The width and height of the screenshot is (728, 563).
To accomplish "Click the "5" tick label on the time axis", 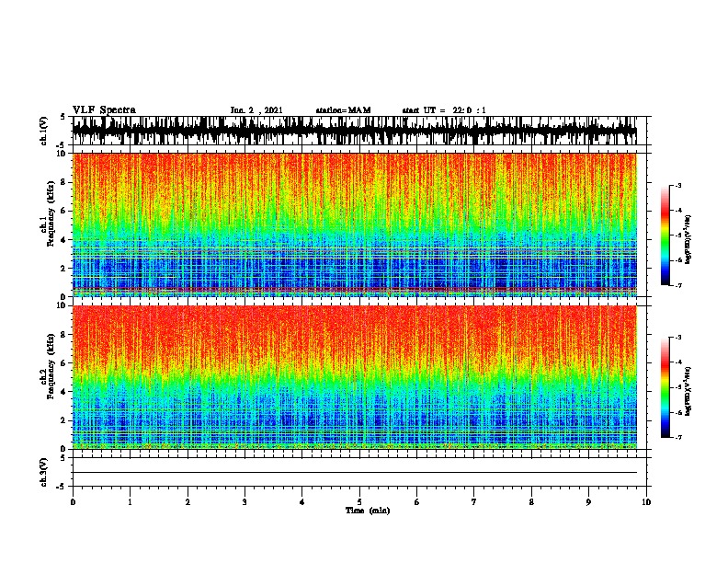I will pos(359,502).
